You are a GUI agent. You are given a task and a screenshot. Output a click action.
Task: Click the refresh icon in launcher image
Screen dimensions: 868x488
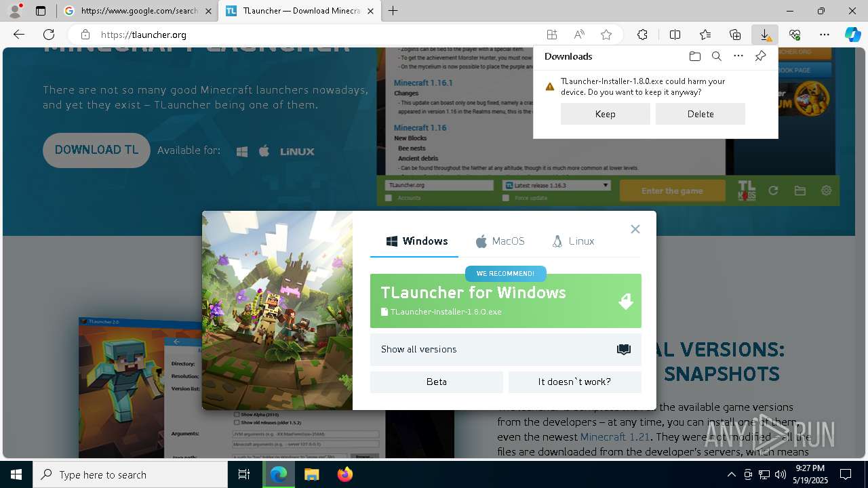pos(773,191)
